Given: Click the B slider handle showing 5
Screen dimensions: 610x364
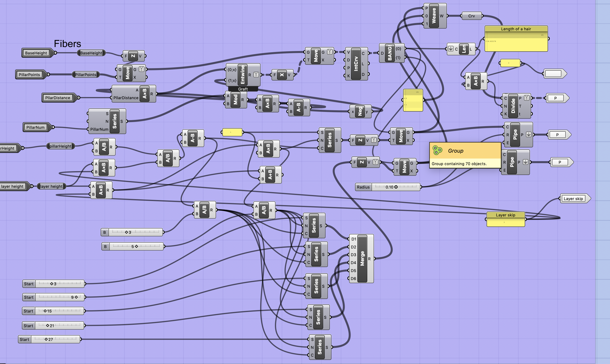Looking at the screenshot, I should coord(137,246).
